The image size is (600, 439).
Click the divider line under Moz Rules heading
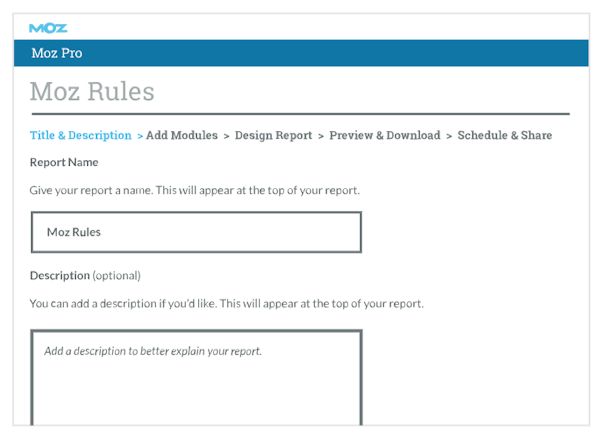(x=300, y=114)
